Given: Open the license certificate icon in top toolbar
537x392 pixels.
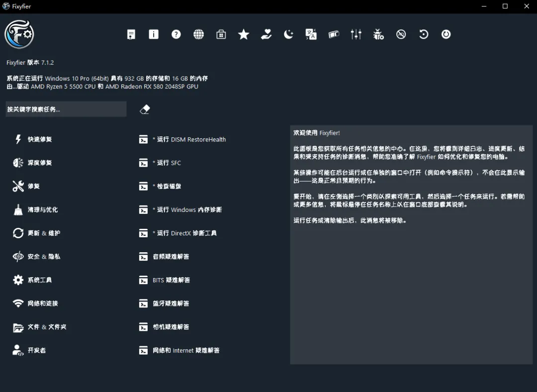Looking at the screenshot, I should point(131,34).
